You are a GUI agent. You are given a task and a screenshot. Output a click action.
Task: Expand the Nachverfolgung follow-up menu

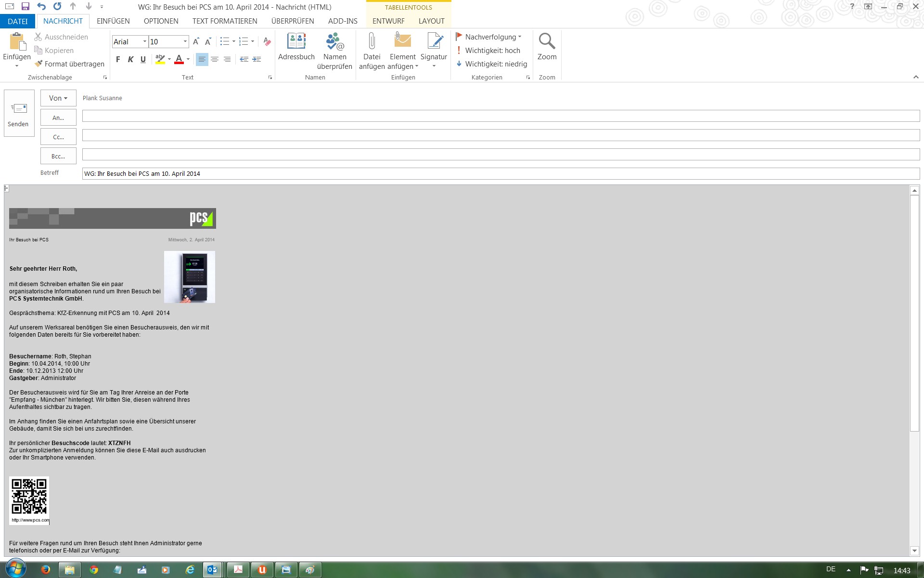pos(489,37)
